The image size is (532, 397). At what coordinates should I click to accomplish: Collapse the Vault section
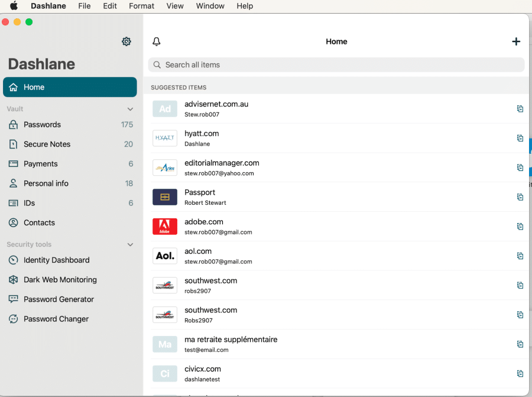pyautogui.click(x=130, y=109)
